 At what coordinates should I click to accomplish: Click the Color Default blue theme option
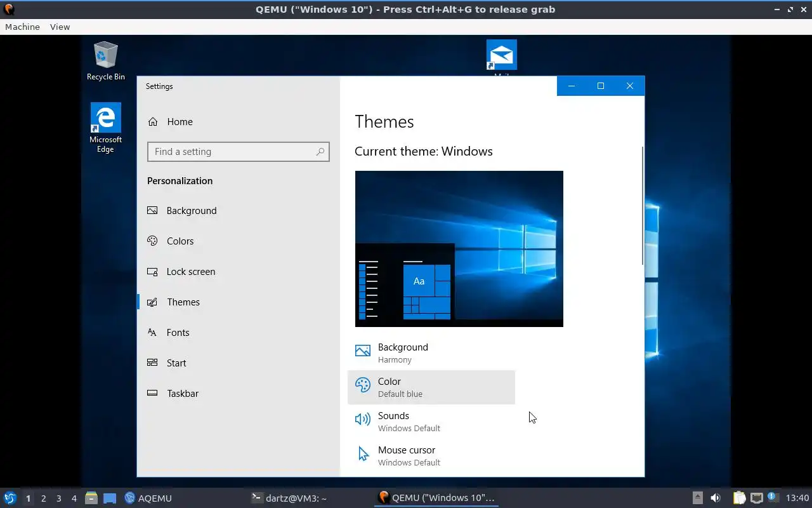pyautogui.click(x=431, y=387)
